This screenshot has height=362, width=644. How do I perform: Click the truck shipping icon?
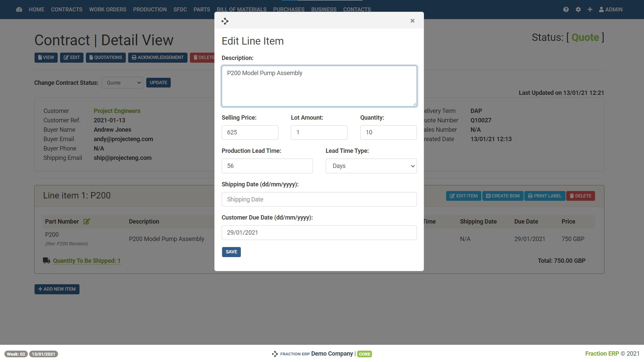pos(47,260)
